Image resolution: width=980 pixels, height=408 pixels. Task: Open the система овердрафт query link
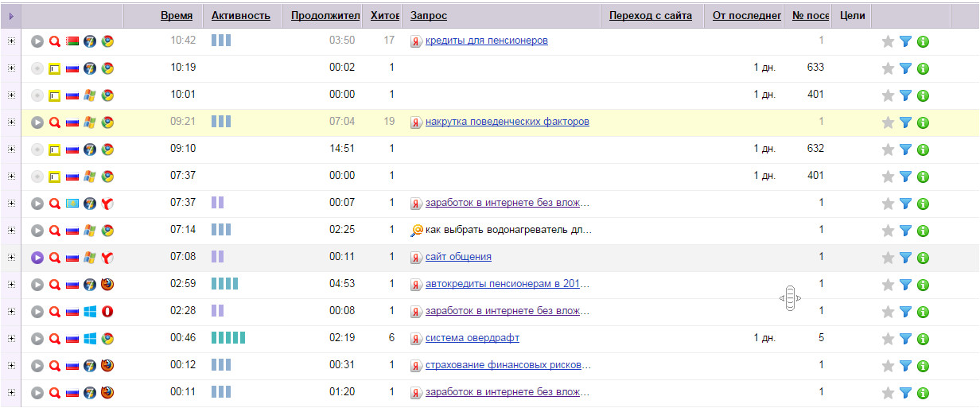[x=472, y=338]
